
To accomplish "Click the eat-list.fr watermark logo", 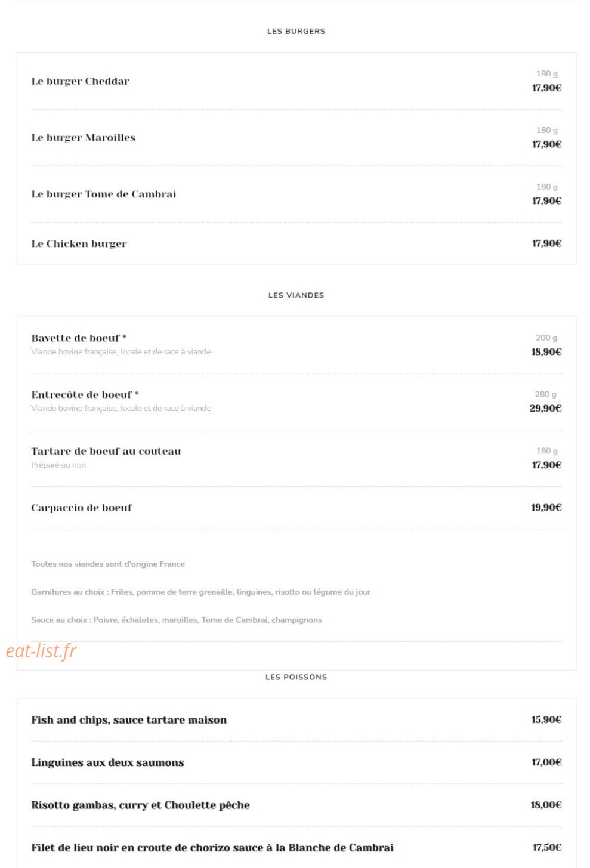I will click(x=41, y=651).
